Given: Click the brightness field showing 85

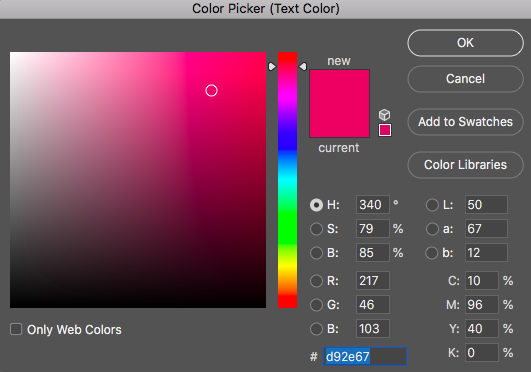Looking at the screenshot, I should point(373,253).
